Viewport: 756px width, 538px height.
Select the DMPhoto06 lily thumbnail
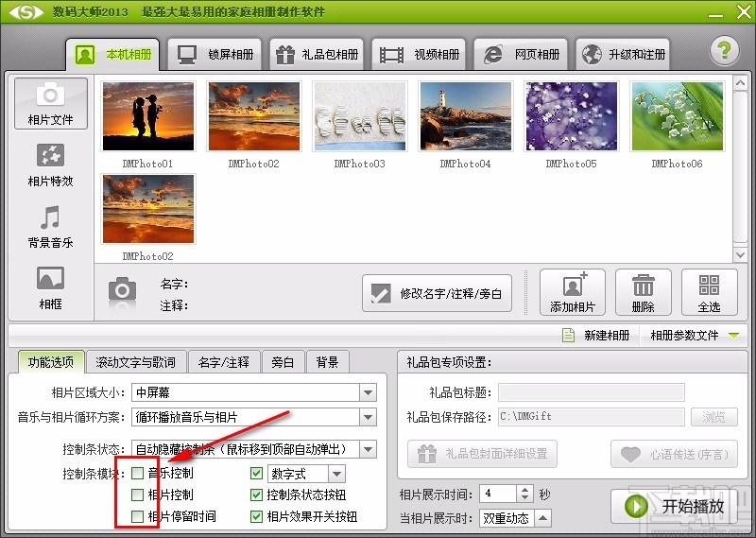coord(677,116)
